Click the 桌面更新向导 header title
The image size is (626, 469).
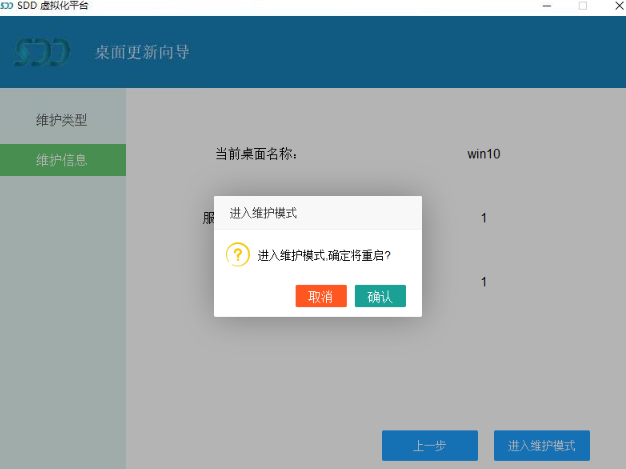coord(142,52)
